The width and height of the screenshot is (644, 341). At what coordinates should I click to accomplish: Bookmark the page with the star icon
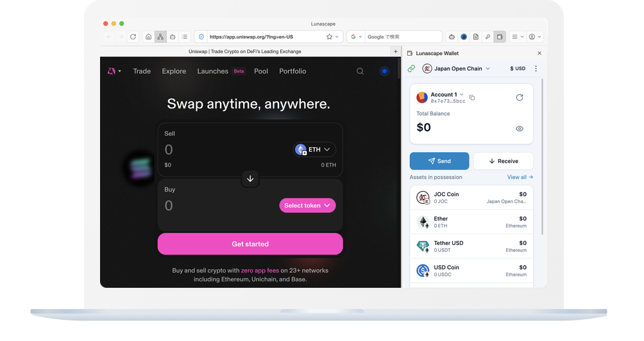pos(330,37)
